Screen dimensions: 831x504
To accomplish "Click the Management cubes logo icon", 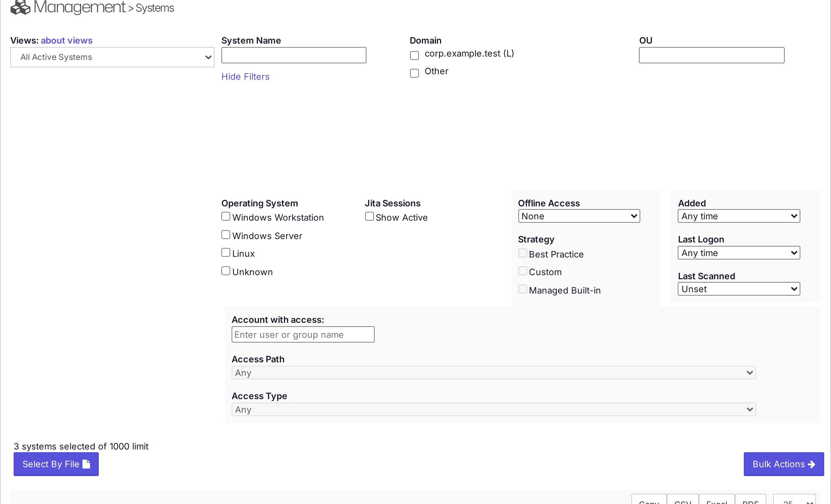I will 20,7.
